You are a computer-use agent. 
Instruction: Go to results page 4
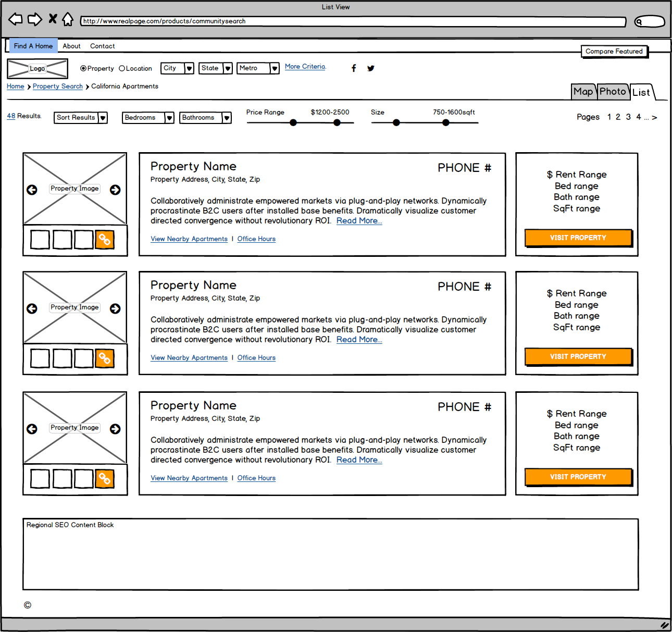pos(639,117)
